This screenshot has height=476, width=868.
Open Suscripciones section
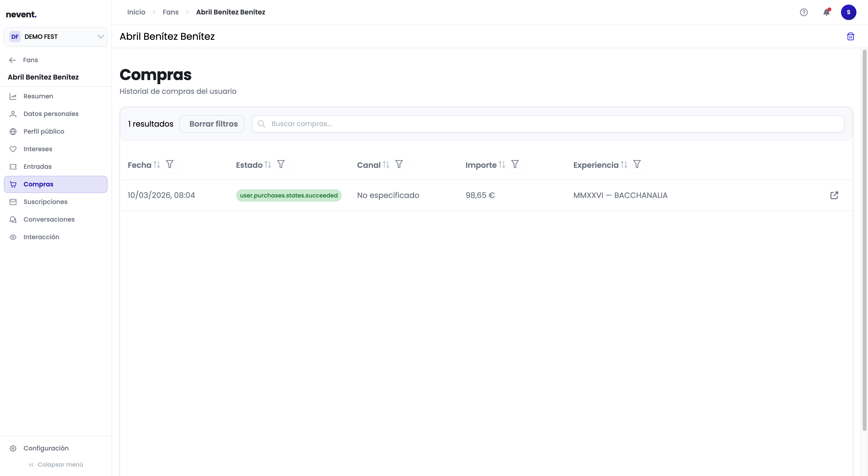click(56, 202)
